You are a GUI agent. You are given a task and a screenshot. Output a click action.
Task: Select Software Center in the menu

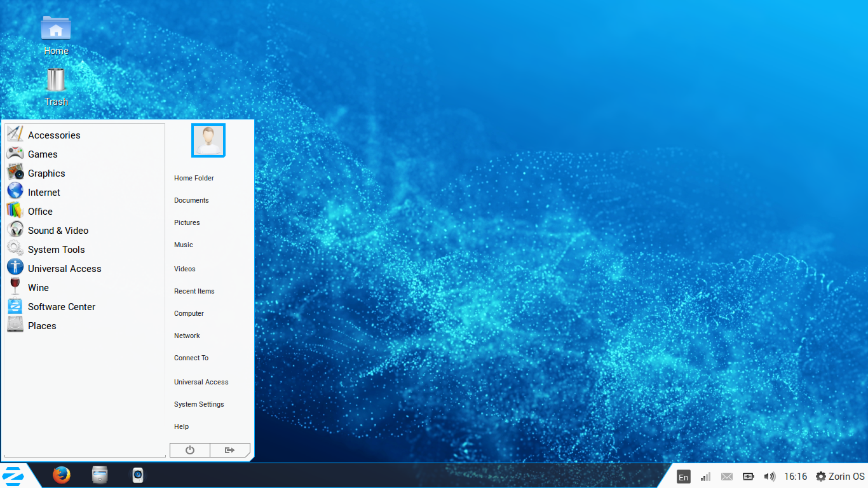pyautogui.click(x=61, y=307)
